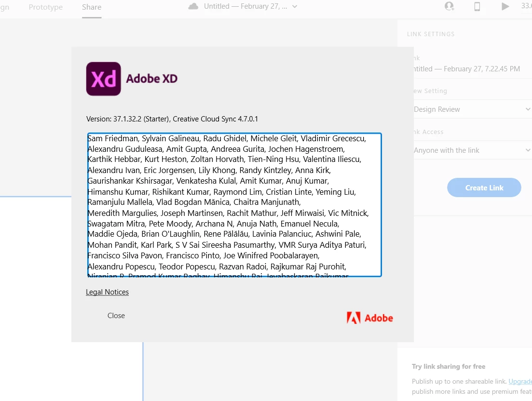Click the device preview phone icon
This screenshot has height=401, width=532.
[477, 6]
